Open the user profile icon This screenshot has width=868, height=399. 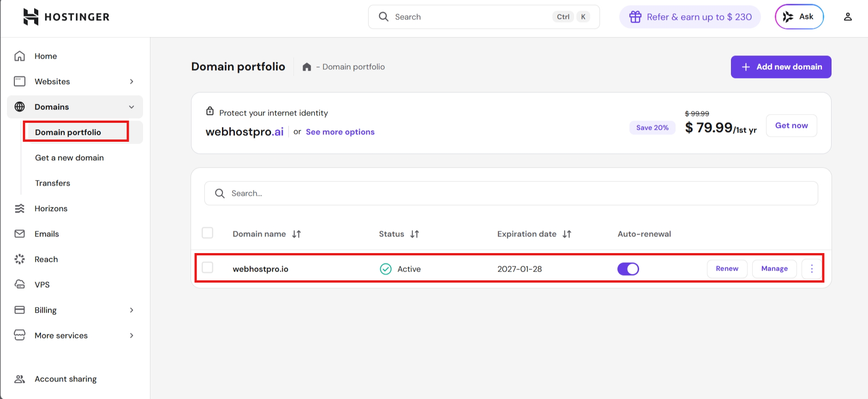(x=848, y=17)
